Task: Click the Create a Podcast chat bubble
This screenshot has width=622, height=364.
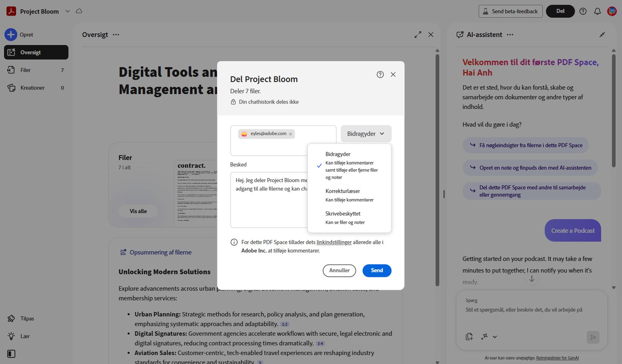Action: [x=573, y=231]
